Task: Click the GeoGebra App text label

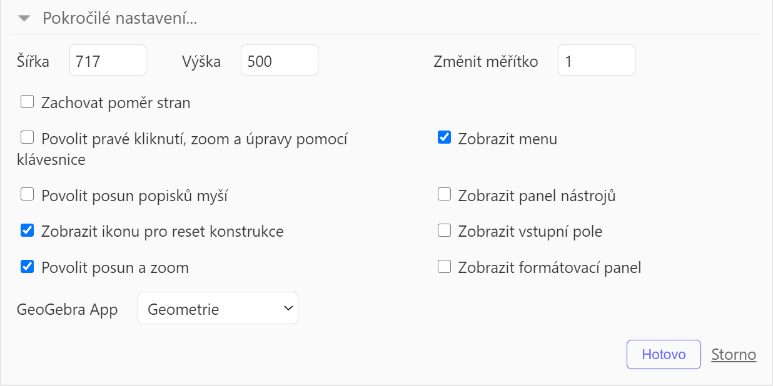Action: pyautogui.click(x=67, y=310)
